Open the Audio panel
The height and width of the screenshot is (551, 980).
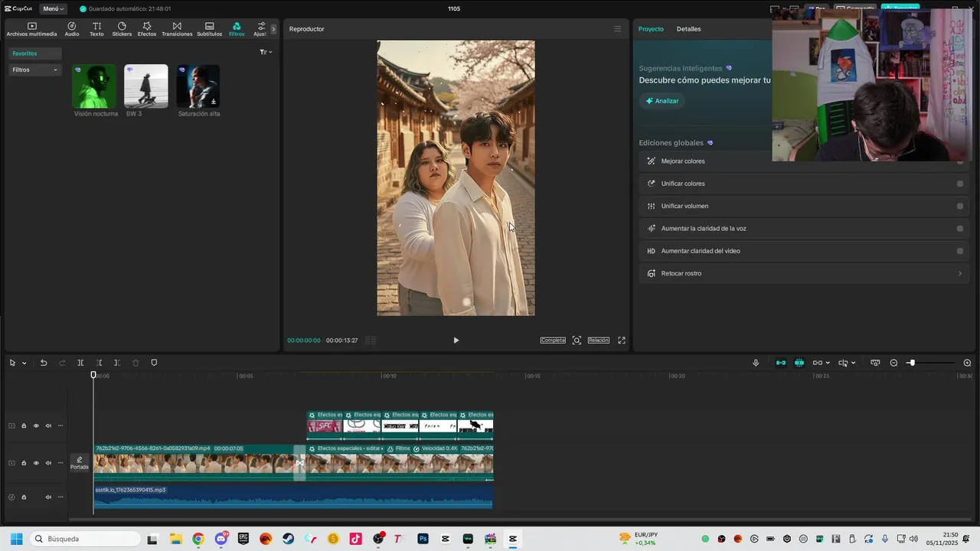click(72, 29)
